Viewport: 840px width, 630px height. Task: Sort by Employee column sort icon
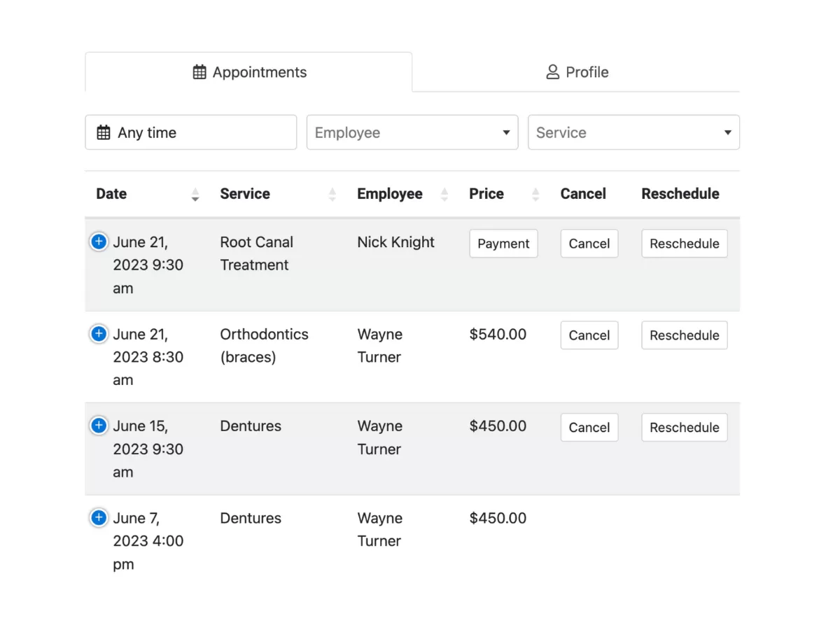coord(444,195)
